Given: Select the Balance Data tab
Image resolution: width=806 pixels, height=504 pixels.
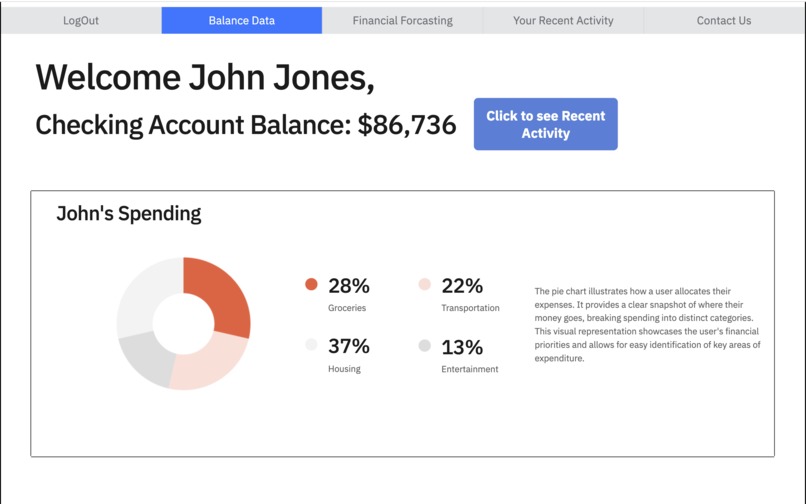Looking at the screenshot, I should 242,21.
